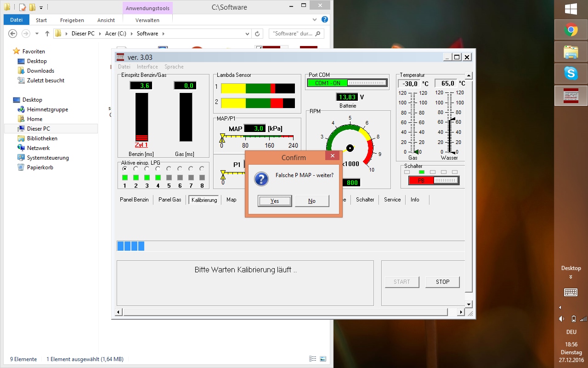The height and width of the screenshot is (368, 588).
Task: Open File Explorer from the taskbar
Action: [571, 52]
